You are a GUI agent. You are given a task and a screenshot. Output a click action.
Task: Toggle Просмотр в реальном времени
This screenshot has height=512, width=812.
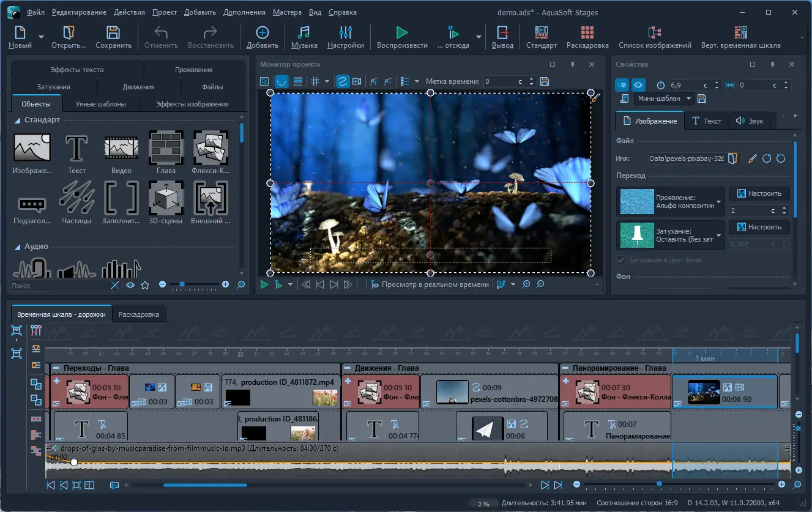point(430,284)
